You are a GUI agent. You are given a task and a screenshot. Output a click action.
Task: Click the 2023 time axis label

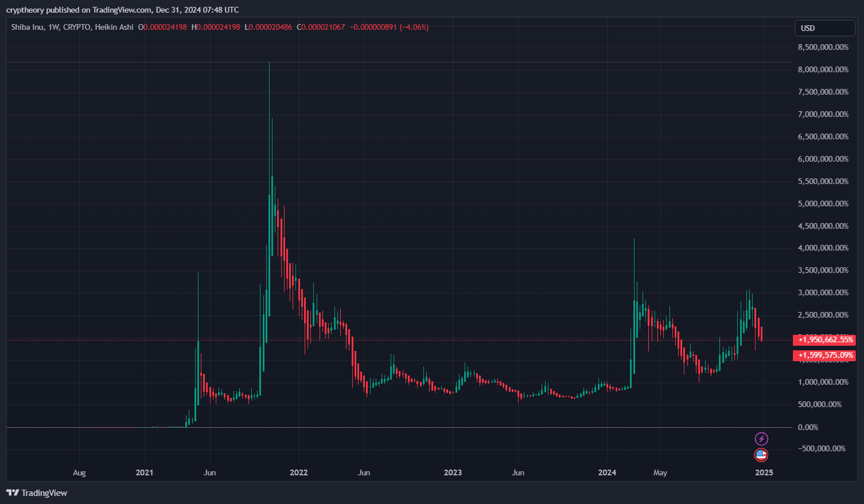[x=453, y=472]
